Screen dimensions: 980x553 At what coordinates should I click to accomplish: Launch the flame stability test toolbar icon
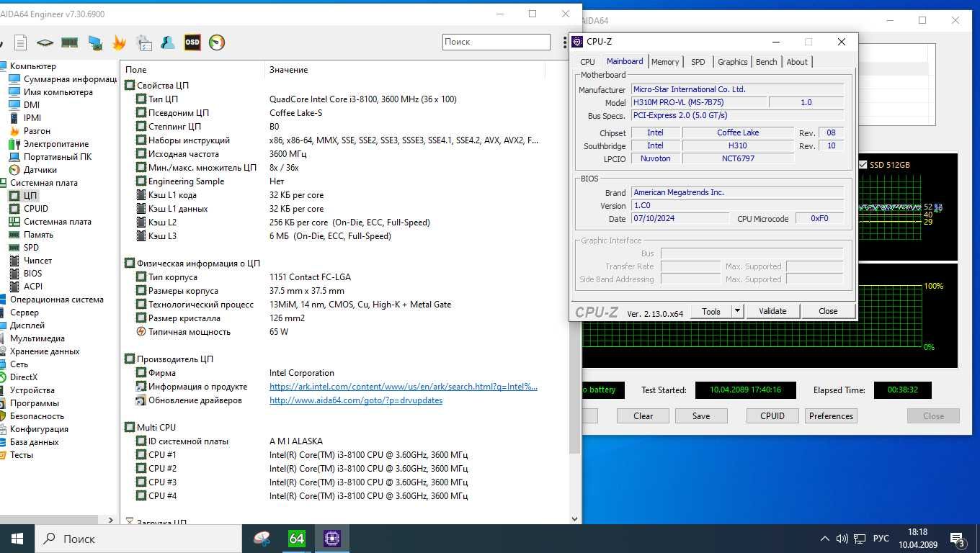[x=119, y=42]
